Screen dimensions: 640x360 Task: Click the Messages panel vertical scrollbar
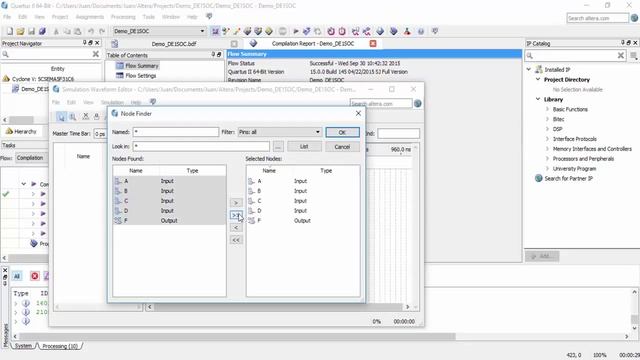coord(634,310)
